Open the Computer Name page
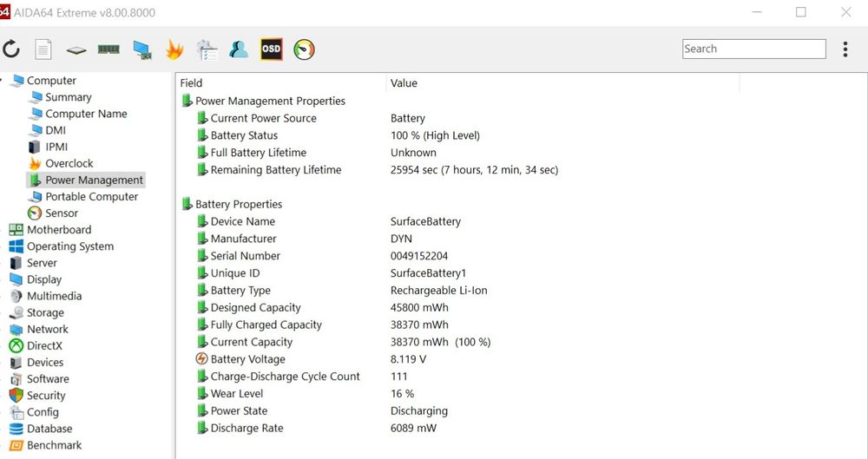 point(86,114)
